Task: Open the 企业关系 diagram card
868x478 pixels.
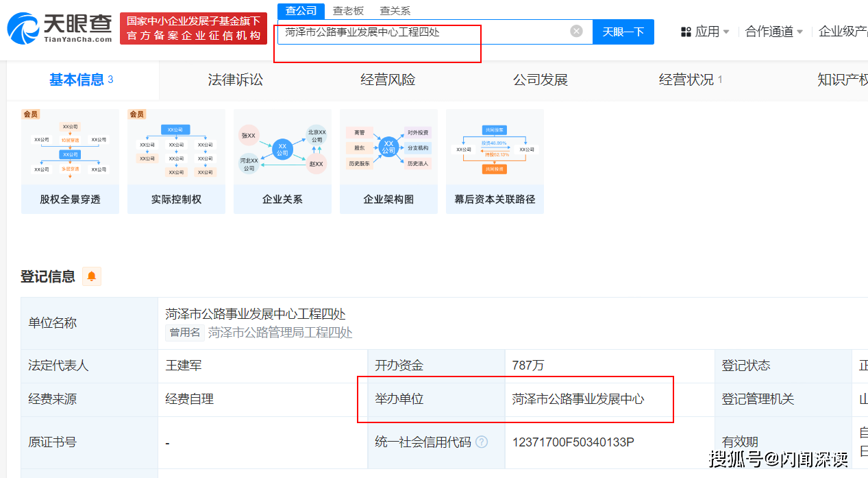Action: click(x=282, y=161)
